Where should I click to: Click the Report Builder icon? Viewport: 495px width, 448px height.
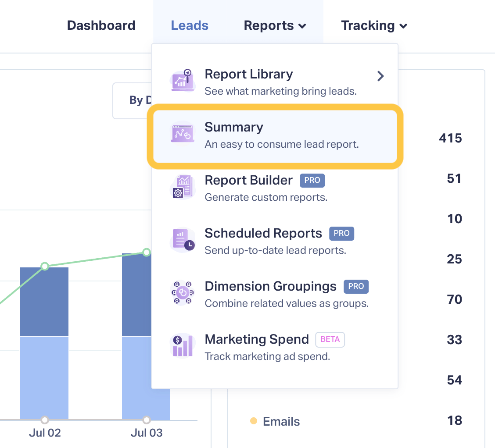183,187
